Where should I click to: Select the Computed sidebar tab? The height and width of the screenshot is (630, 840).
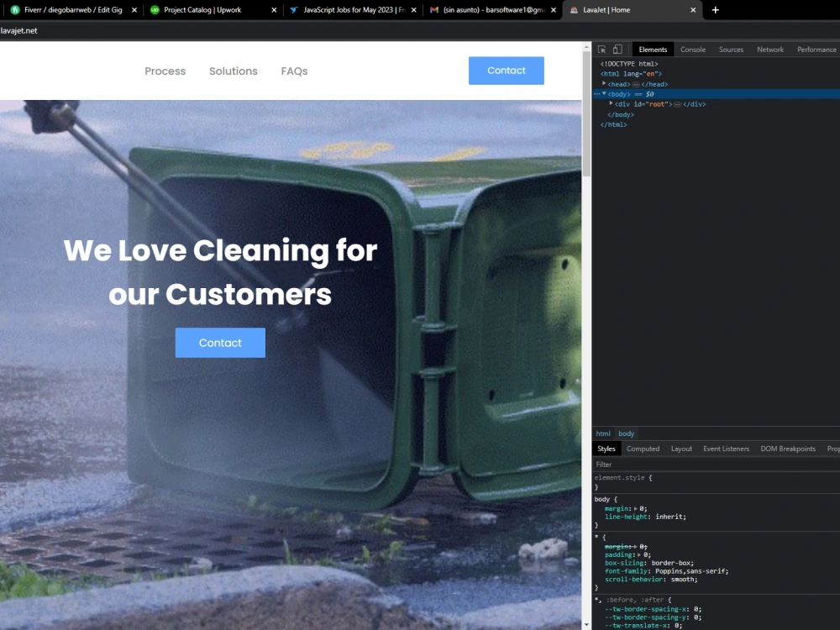click(x=643, y=449)
